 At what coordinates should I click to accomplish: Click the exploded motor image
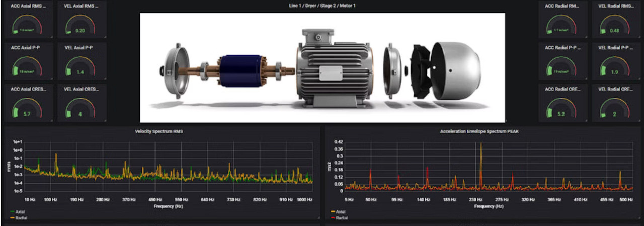click(x=322, y=67)
